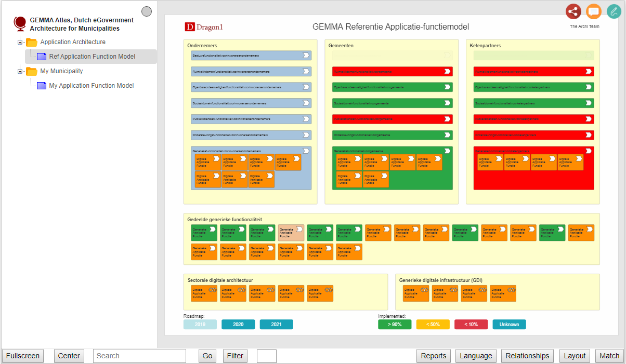Click arrow icon on Publieksdiensten ondernemers bar
The image size is (626, 364).
click(x=306, y=119)
